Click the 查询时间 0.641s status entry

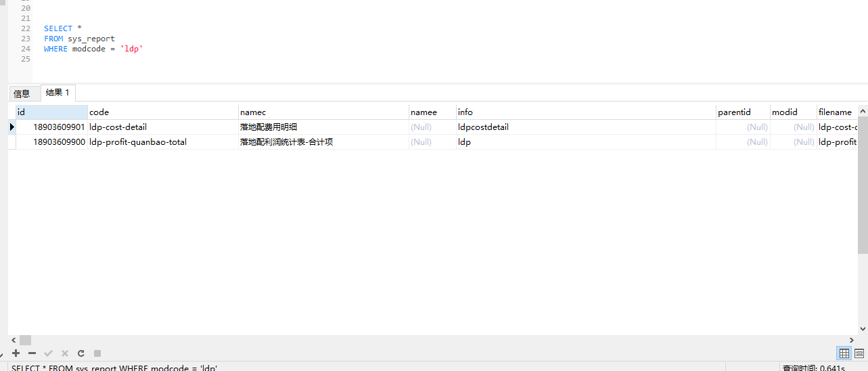813,368
